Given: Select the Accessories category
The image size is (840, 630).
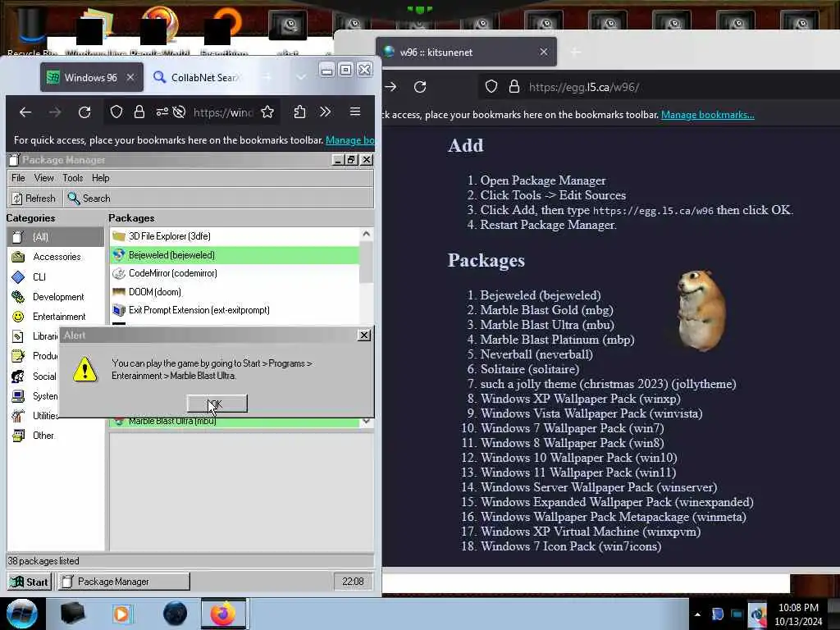Looking at the screenshot, I should [x=55, y=257].
